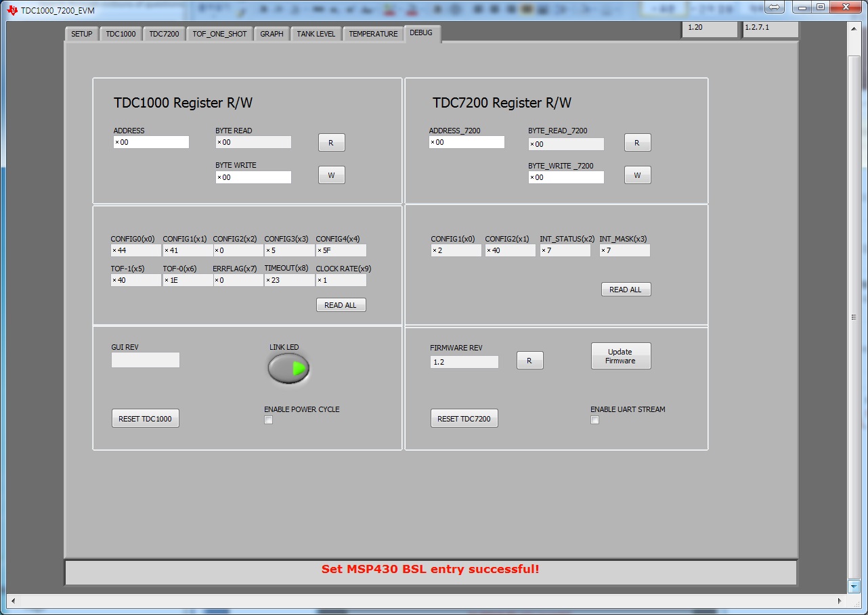The image size is (868, 615).
Task: Open the TANK LEVEL tab
Action: point(316,34)
